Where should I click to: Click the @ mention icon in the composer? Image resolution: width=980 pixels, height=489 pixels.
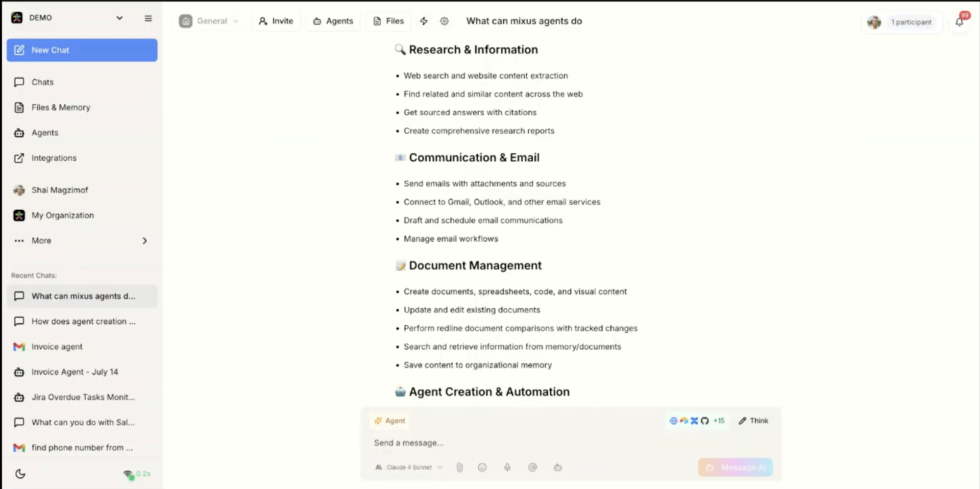coord(533,467)
